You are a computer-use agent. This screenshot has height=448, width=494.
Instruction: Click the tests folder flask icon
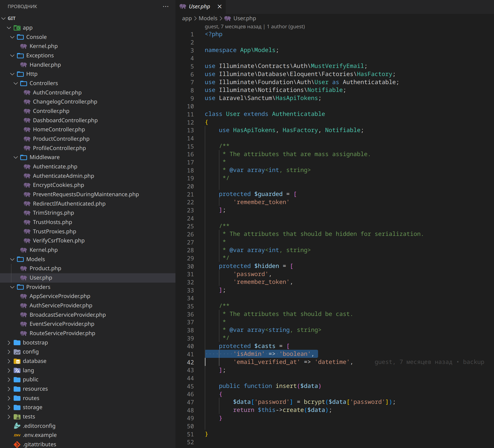click(17, 417)
